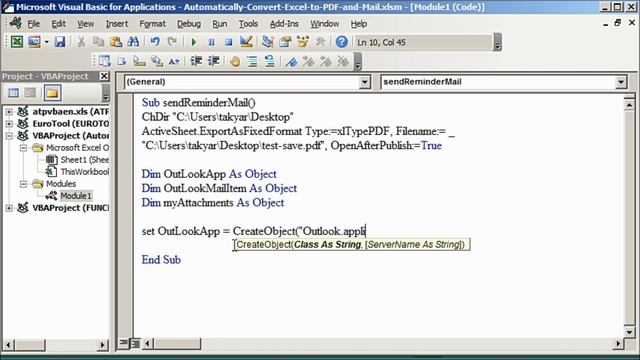The image size is (640, 360).
Task: Click the Reset stop icon
Action: point(229,42)
